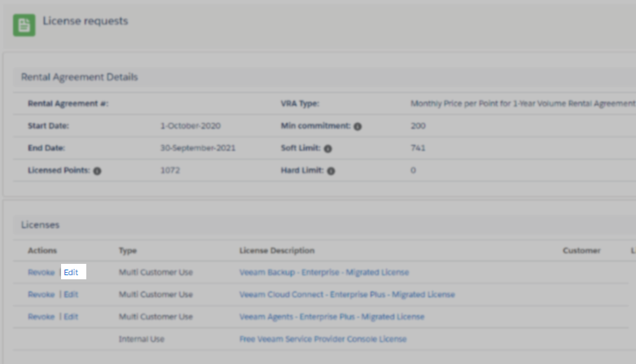Click the Rental Agreement # label
636x364 pixels.
point(68,103)
